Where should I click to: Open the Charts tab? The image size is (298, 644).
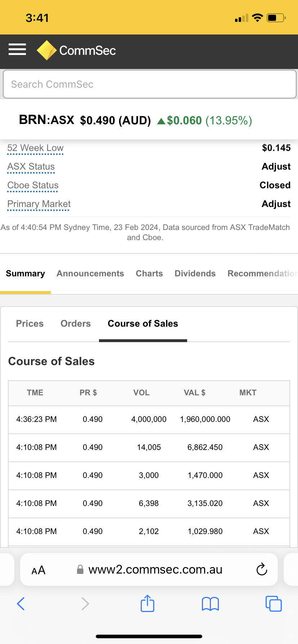coord(149,273)
